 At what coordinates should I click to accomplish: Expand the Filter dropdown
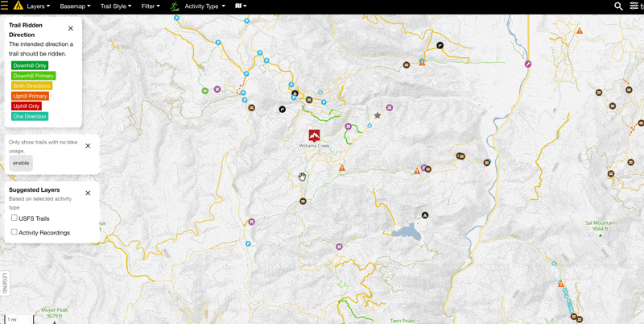point(151,6)
